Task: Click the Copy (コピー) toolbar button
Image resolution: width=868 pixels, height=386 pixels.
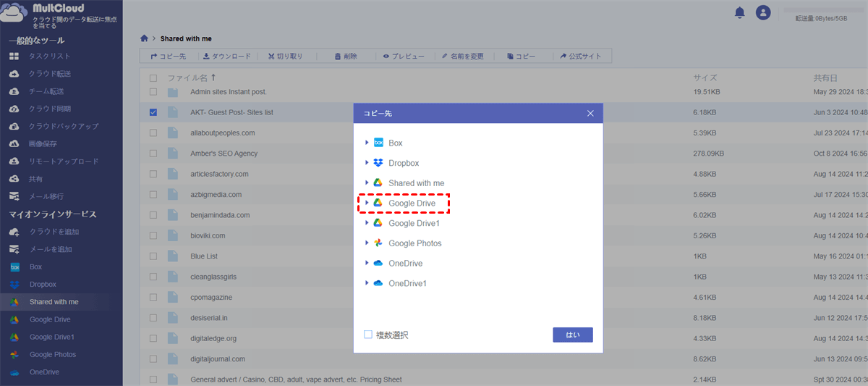Action: 522,56
